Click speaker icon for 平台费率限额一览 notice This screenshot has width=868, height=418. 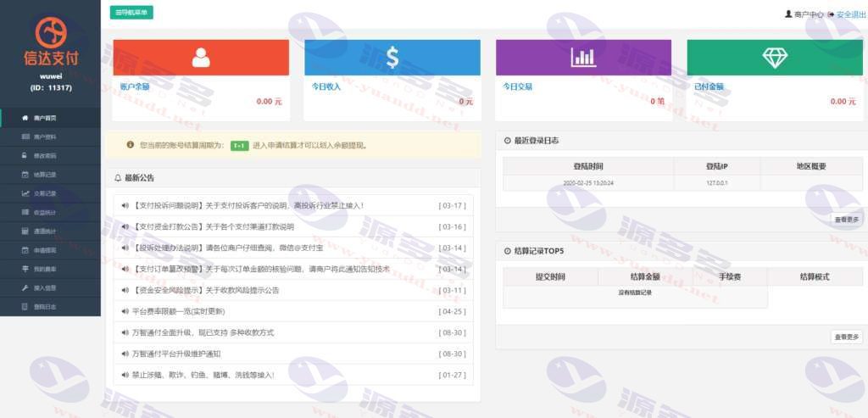[125, 311]
